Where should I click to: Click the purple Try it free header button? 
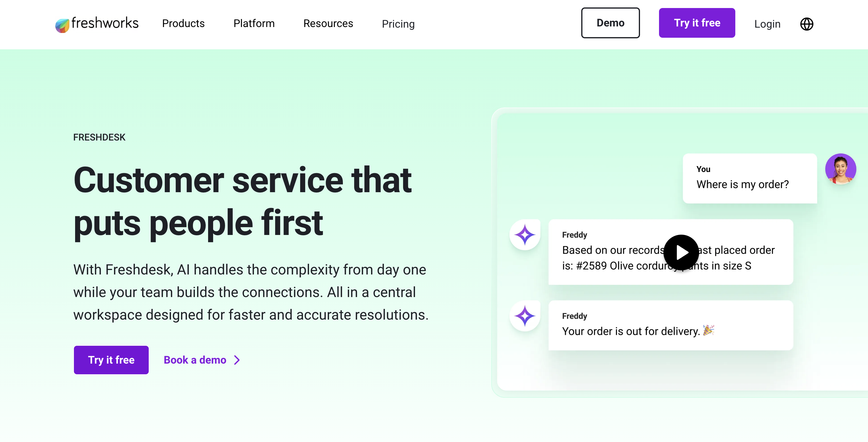pyautogui.click(x=697, y=23)
